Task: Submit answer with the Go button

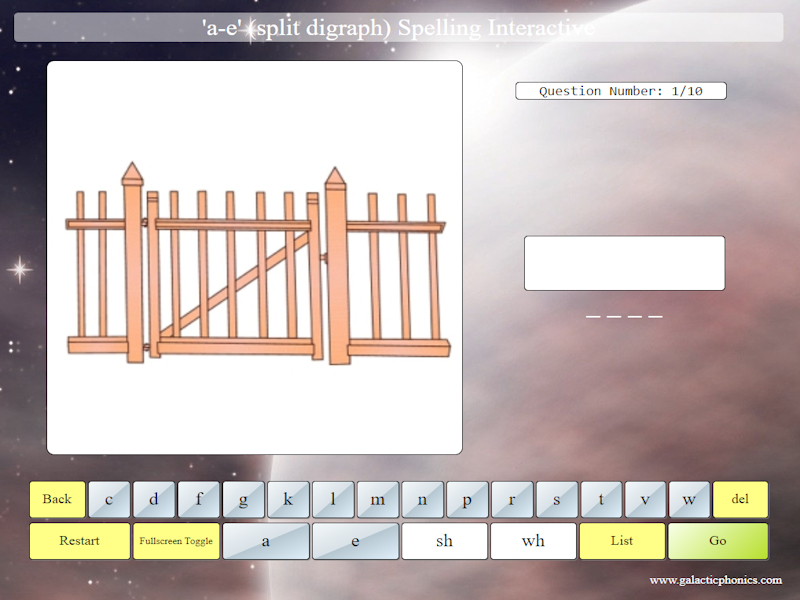Action: pos(718,541)
